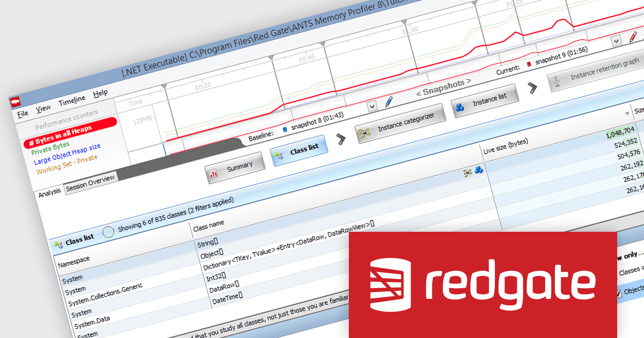Viewport: 644px width, 338px height.
Task: Click the Class list panel header icon
Action: click(x=57, y=245)
